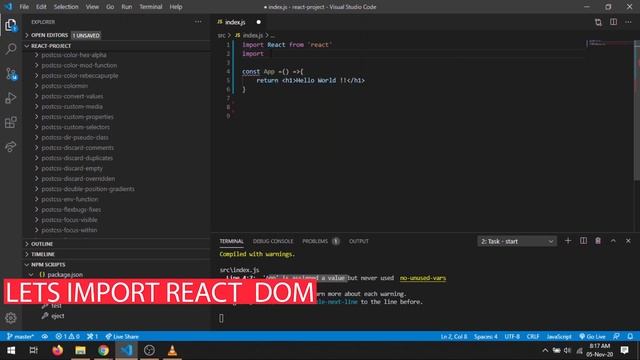Click the feedback icon in status bar
The image size is (640, 360).
coord(616,336)
